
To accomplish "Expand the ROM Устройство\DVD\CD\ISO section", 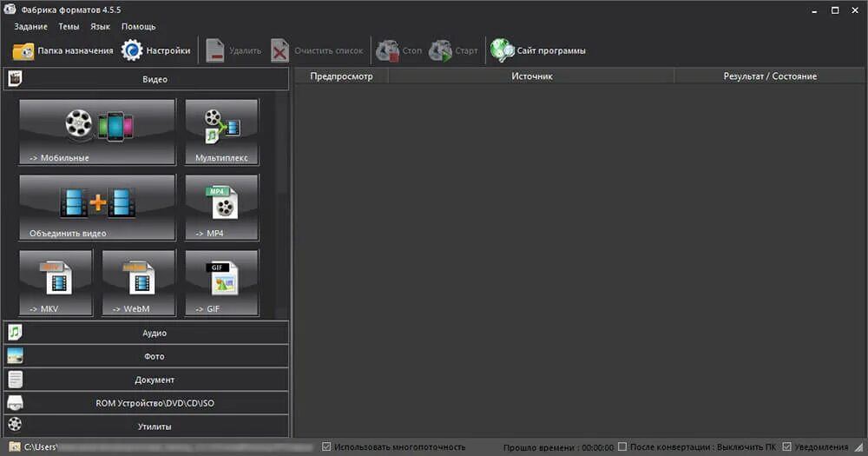I will [146, 403].
